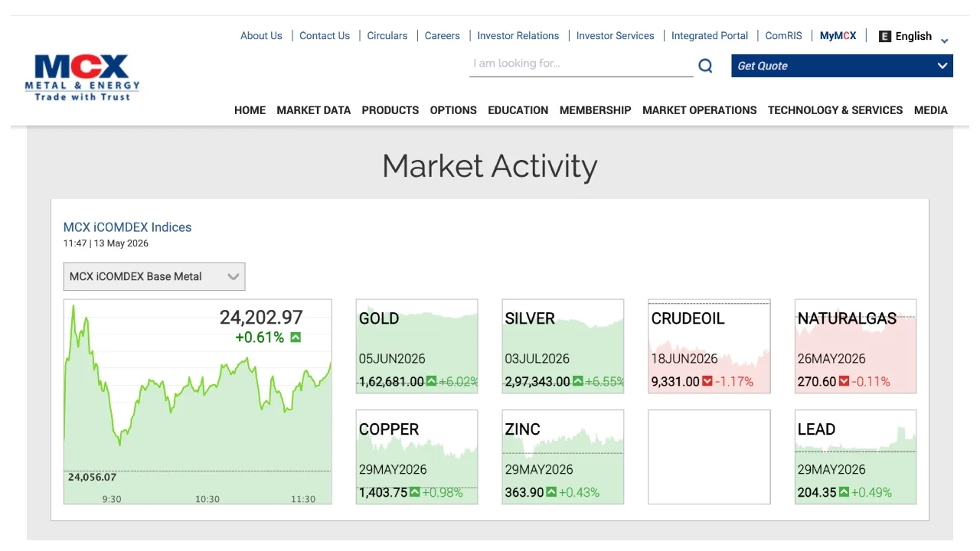Click the 11:47 | 13 May 2026 timestamp
The width and height of the screenshot is (980, 551).
[x=106, y=243]
